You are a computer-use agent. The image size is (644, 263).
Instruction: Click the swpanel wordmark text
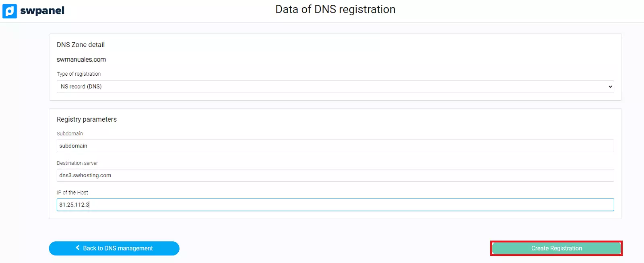42,11
